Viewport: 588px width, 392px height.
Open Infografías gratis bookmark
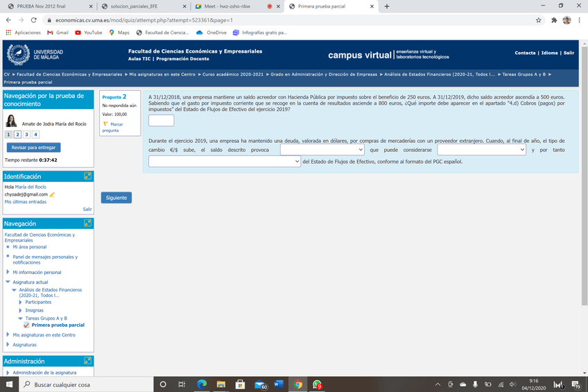[260, 33]
